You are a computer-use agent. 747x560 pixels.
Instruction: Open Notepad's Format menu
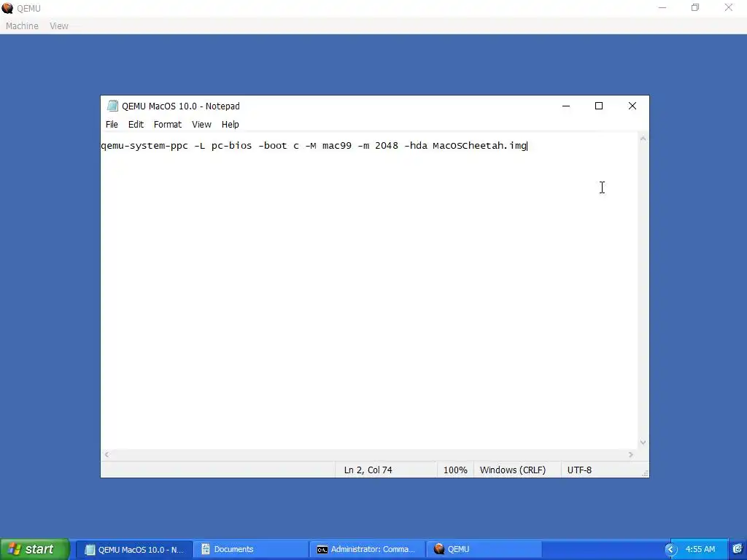pyautogui.click(x=168, y=124)
